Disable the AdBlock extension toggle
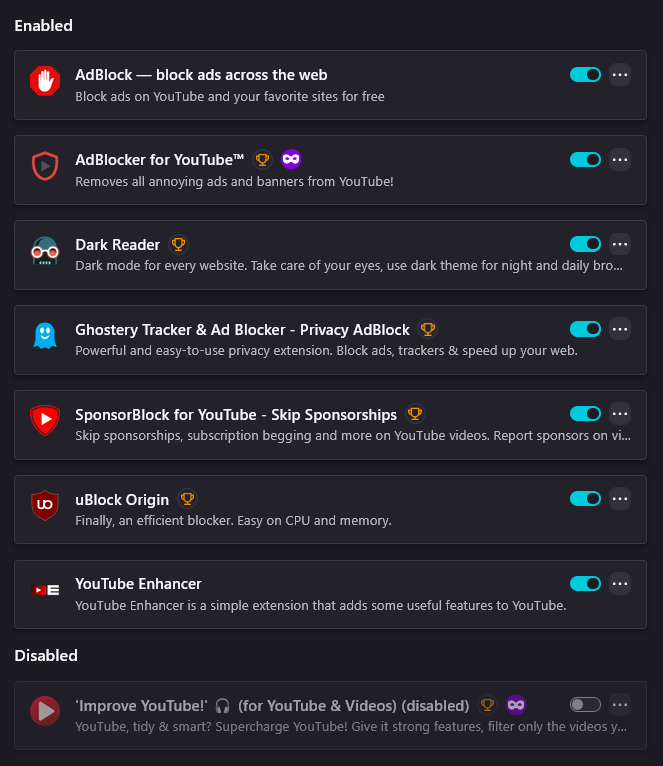Screen dimensions: 663x766 pos(585,75)
